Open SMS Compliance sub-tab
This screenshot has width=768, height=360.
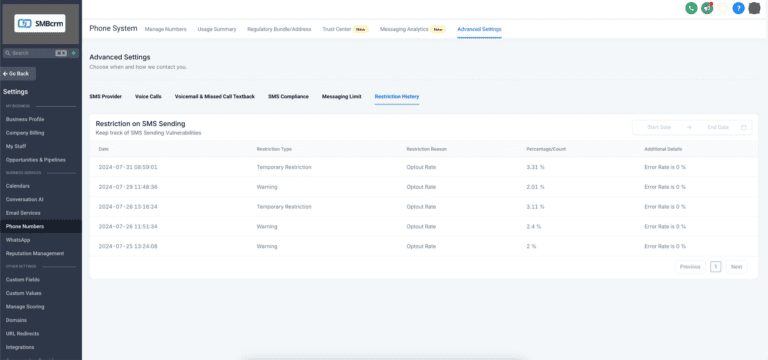coord(288,96)
